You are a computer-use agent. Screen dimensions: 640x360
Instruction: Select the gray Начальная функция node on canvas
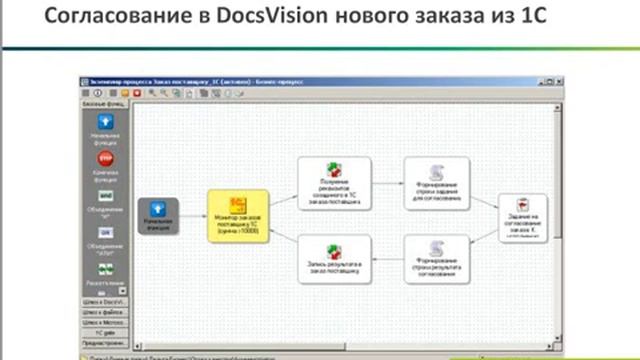click(x=158, y=216)
